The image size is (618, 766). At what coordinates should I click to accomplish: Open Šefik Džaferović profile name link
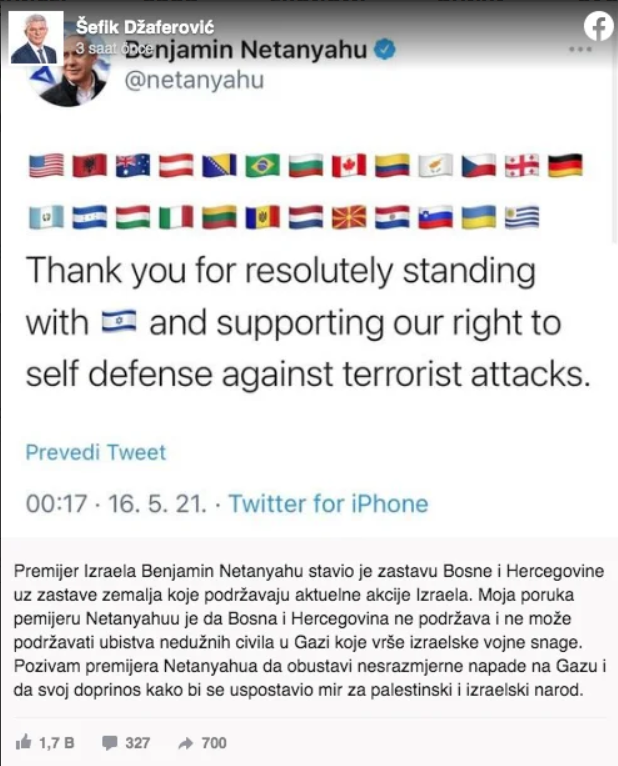point(145,27)
